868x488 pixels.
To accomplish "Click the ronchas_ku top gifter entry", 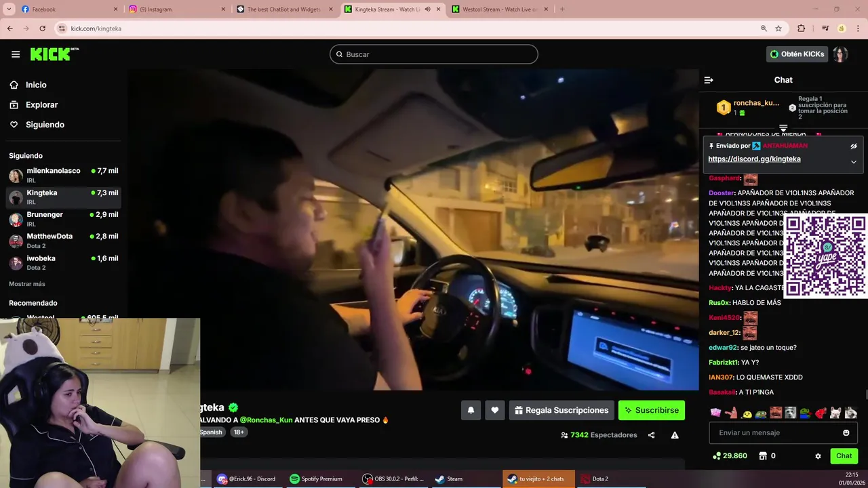I will tap(748, 108).
